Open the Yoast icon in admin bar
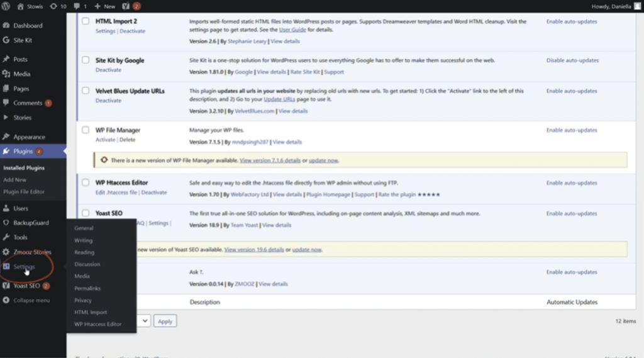 coord(126,6)
